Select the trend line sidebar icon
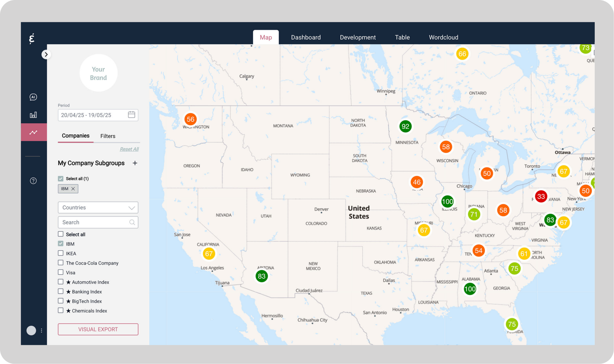The height and width of the screenshot is (364, 614). tap(33, 132)
